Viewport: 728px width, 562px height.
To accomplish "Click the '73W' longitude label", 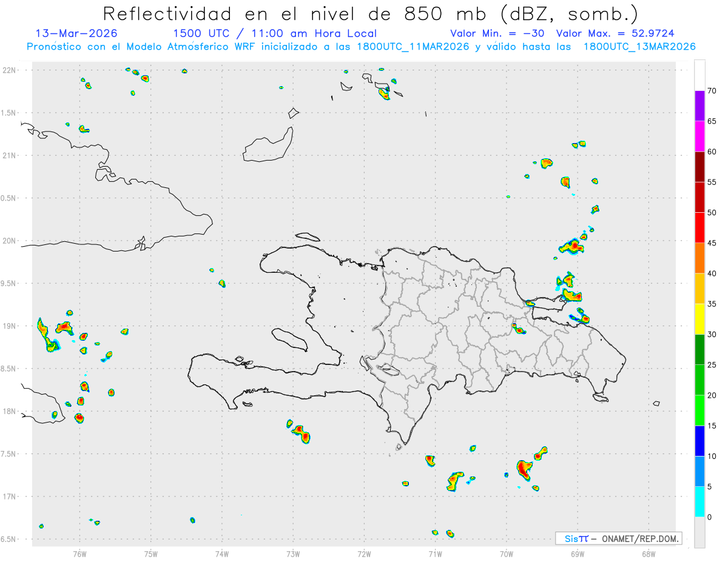I will click(293, 554).
